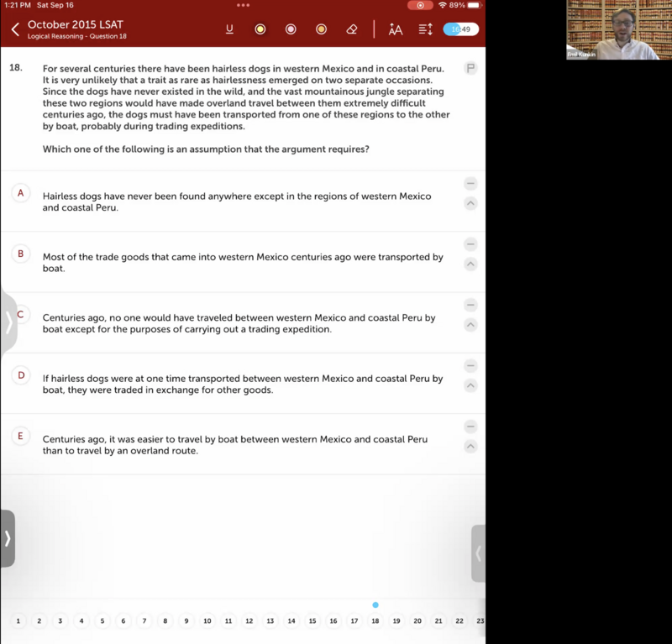Select answer choice C

21,314
